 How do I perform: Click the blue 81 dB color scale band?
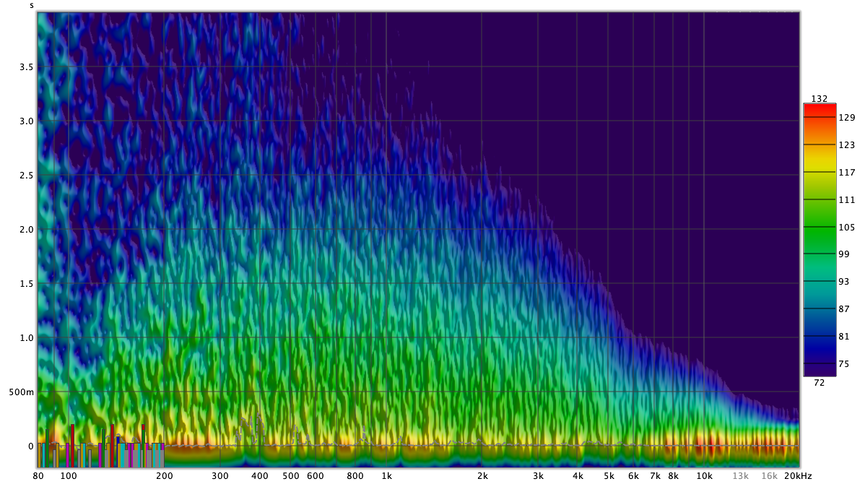[819, 336]
